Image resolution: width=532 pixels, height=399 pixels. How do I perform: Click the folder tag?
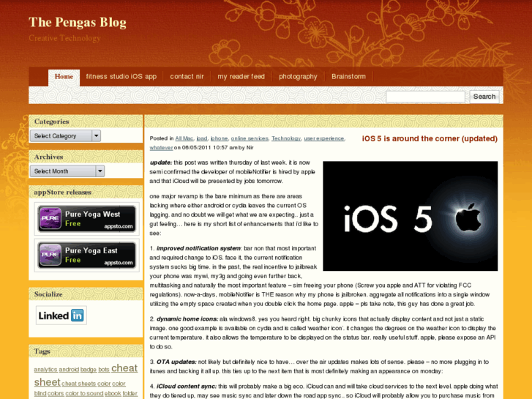pyautogui.click(x=130, y=393)
